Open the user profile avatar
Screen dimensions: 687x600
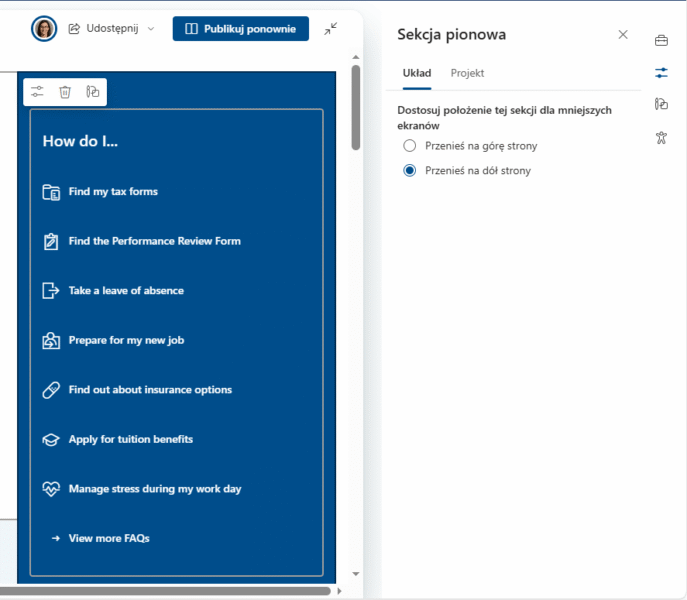[x=44, y=29]
